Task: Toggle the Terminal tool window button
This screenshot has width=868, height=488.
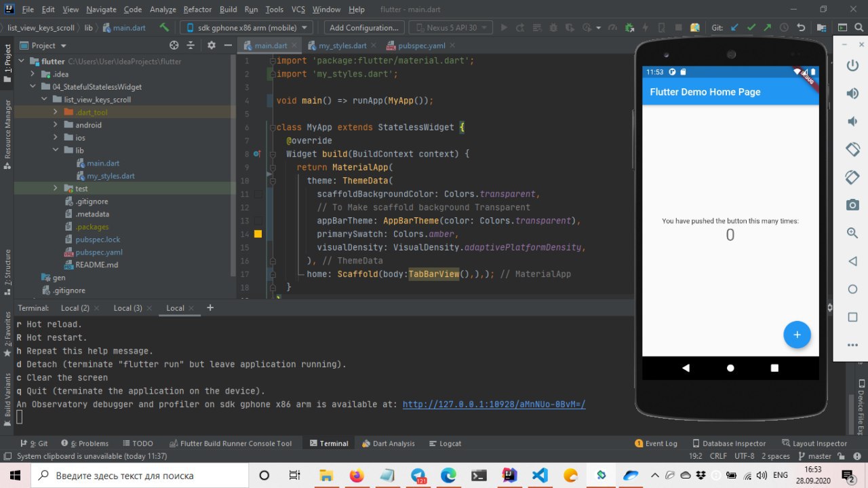Action: pyautogui.click(x=329, y=443)
